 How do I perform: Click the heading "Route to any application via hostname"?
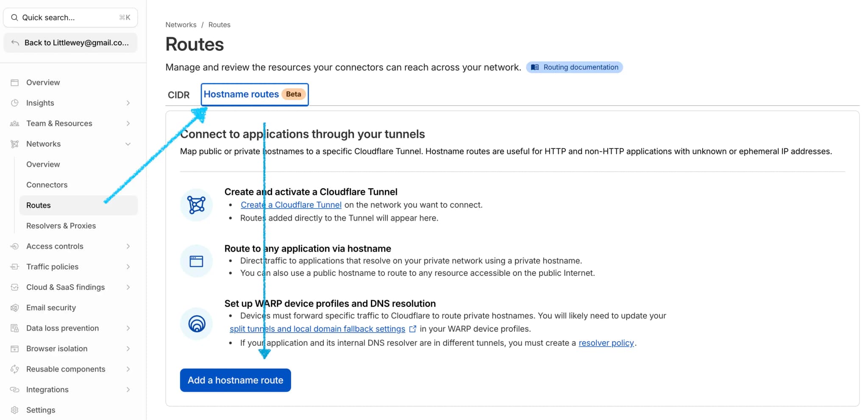[x=308, y=249]
